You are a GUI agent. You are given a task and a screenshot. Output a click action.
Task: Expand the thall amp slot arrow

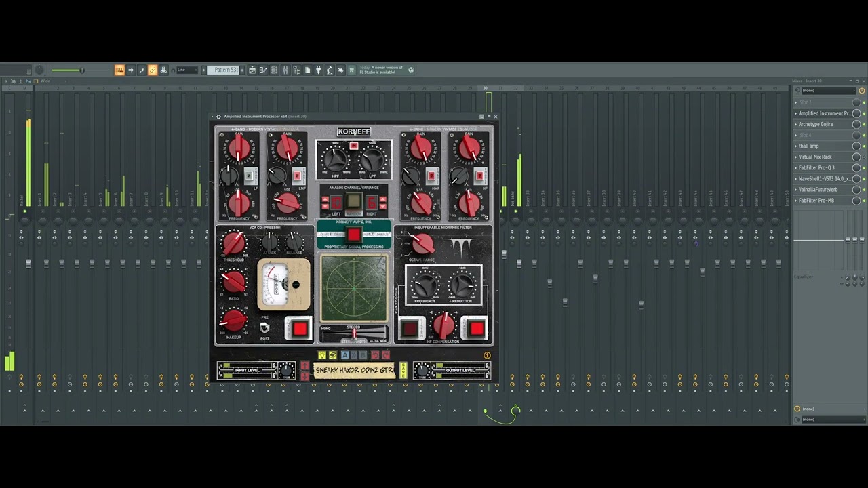tap(796, 146)
